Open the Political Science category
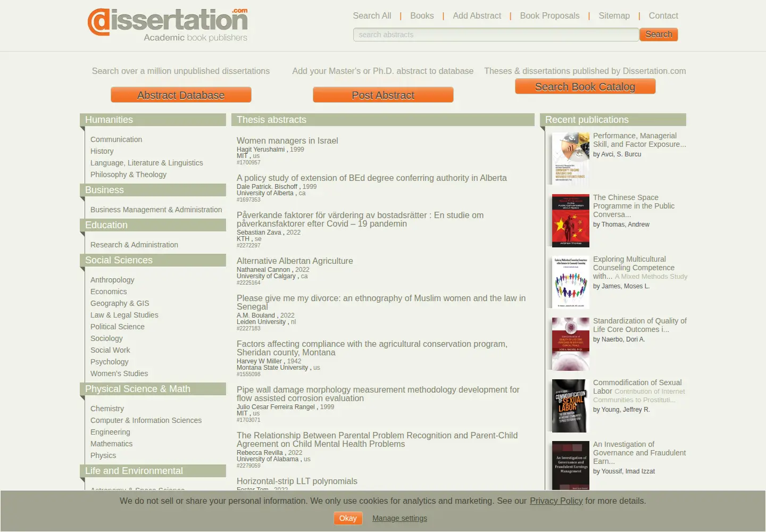The image size is (766, 532). (117, 327)
